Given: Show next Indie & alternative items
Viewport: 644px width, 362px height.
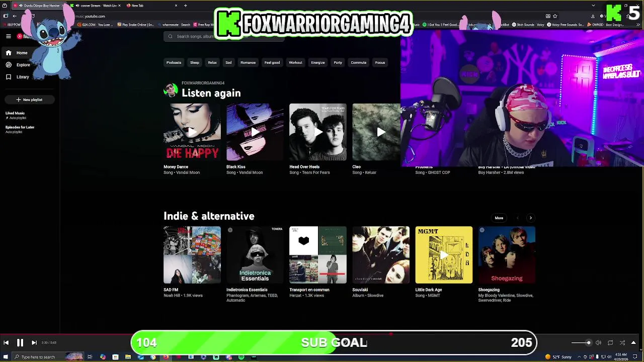Looking at the screenshot, I should (x=531, y=218).
